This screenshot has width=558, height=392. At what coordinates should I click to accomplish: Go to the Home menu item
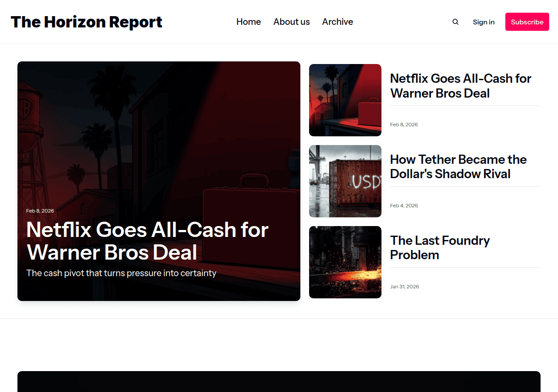(x=248, y=22)
